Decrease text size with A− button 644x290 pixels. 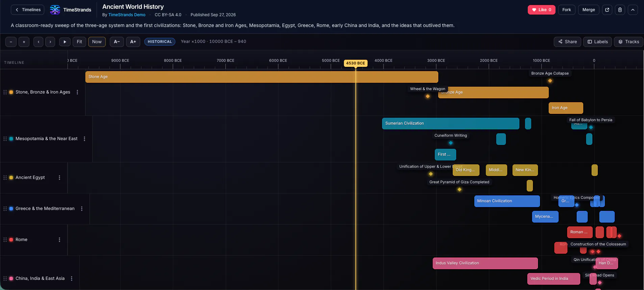117,42
